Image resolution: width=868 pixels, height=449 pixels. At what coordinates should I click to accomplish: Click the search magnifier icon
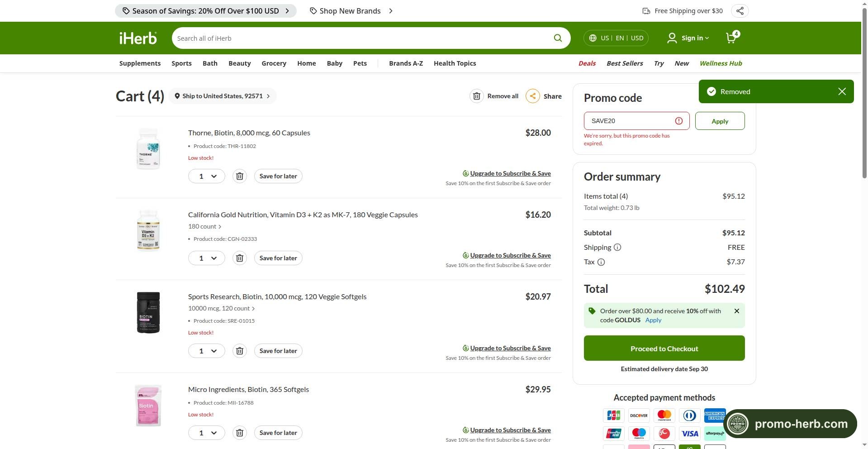[x=558, y=38]
